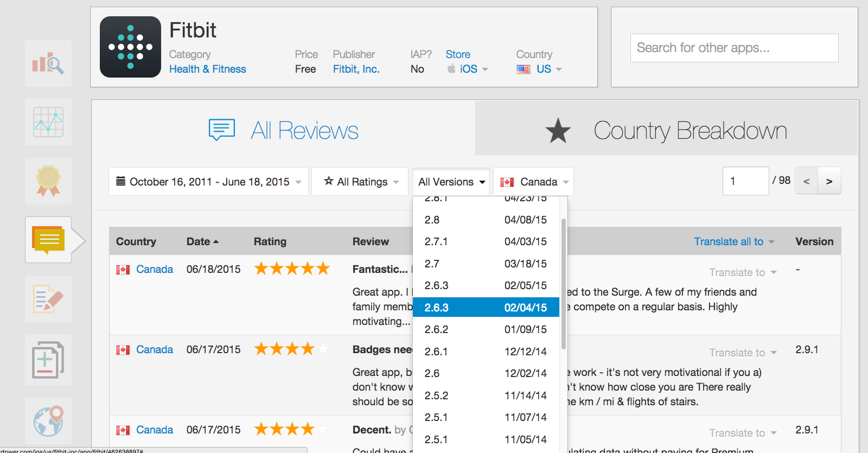
Task: Open the documents plus-minus sidebar icon
Action: point(48,360)
